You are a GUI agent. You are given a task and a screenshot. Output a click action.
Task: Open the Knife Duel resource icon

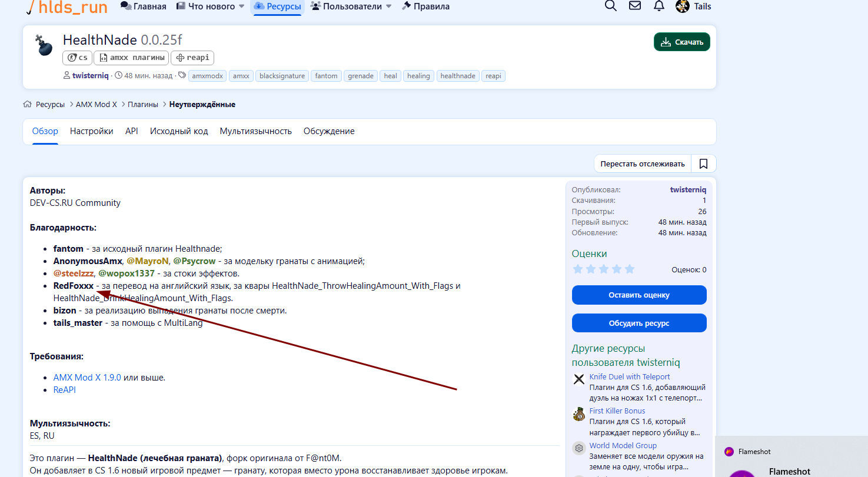[x=579, y=379]
